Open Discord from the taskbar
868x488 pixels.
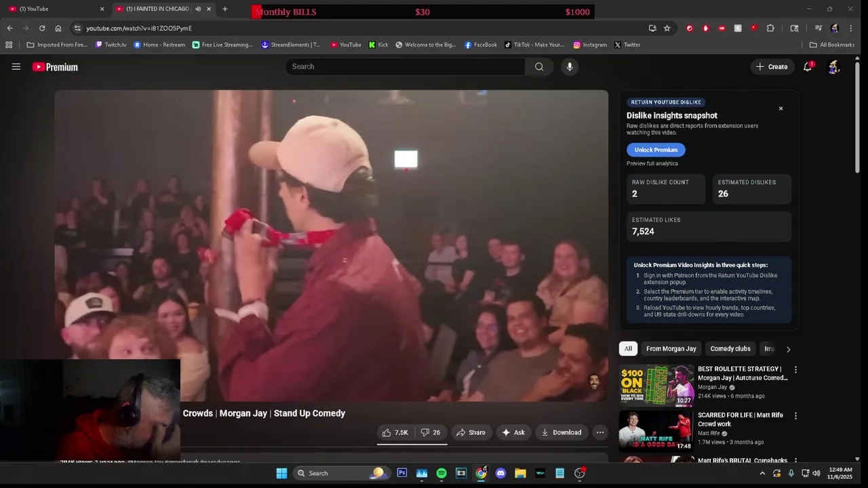(x=500, y=473)
